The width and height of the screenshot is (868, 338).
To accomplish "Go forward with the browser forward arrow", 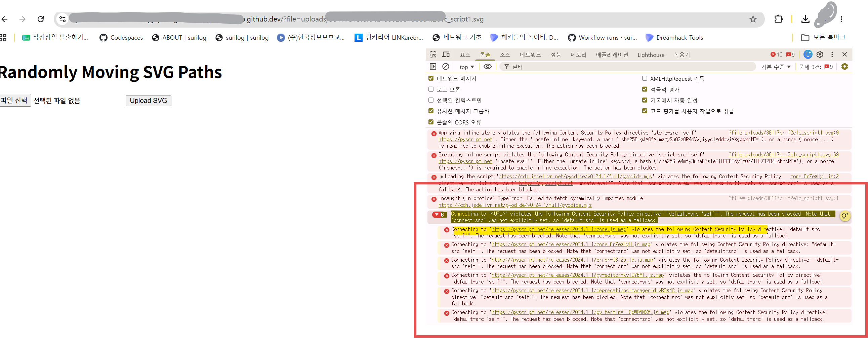I will [23, 19].
